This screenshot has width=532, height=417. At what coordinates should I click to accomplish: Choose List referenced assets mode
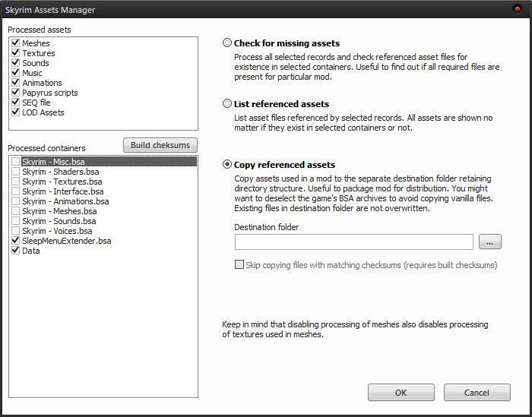coord(227,104)
